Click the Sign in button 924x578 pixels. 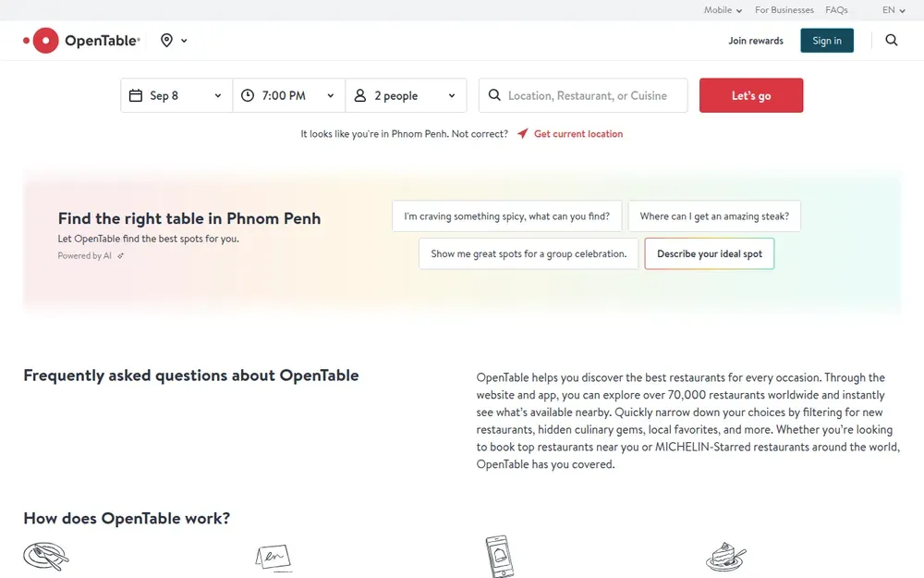tap(827, 41)
